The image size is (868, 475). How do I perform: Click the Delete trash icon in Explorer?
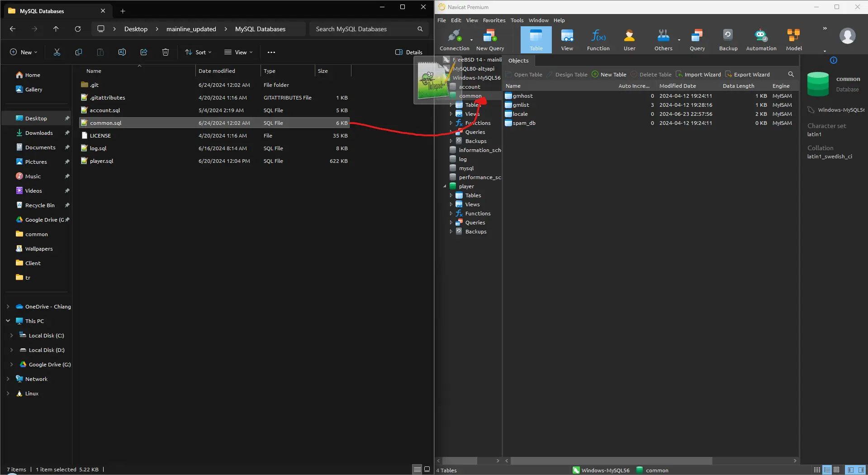pyautogui.click(x=166, y=52)
